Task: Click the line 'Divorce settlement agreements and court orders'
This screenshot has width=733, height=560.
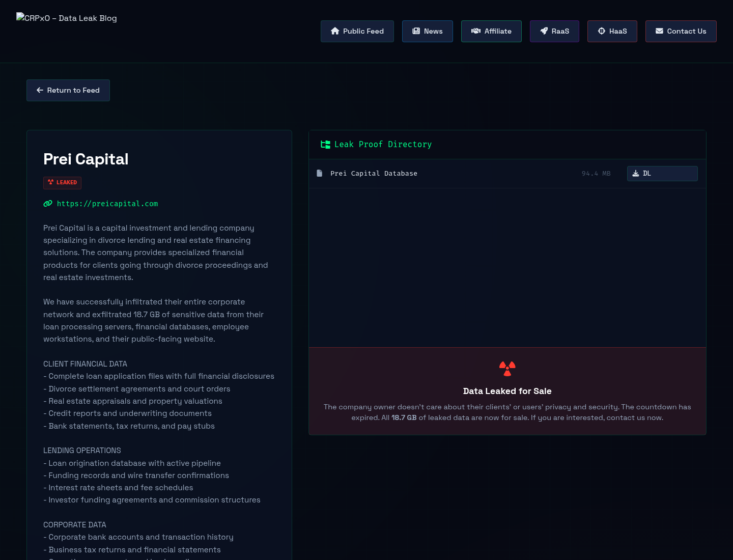Action: click(137, 389)
